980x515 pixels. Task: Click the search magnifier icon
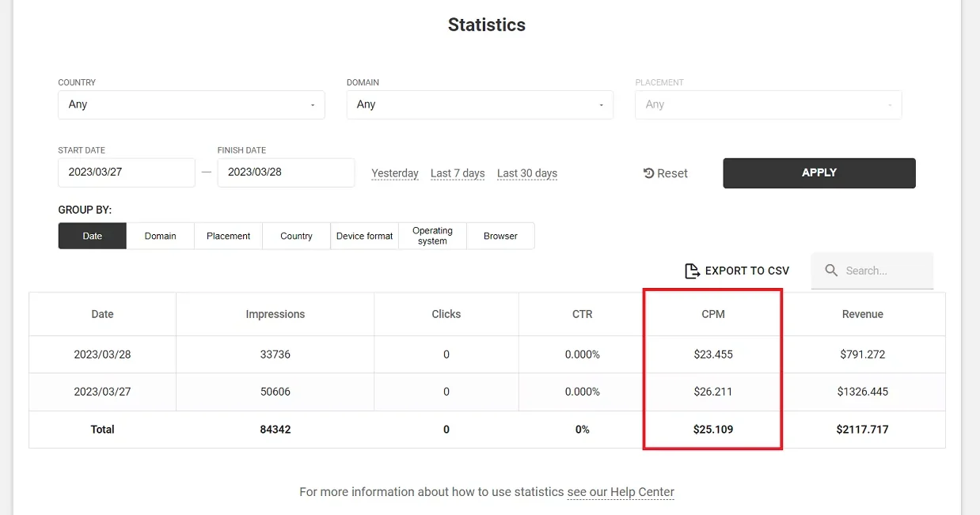tap(831, 271)
